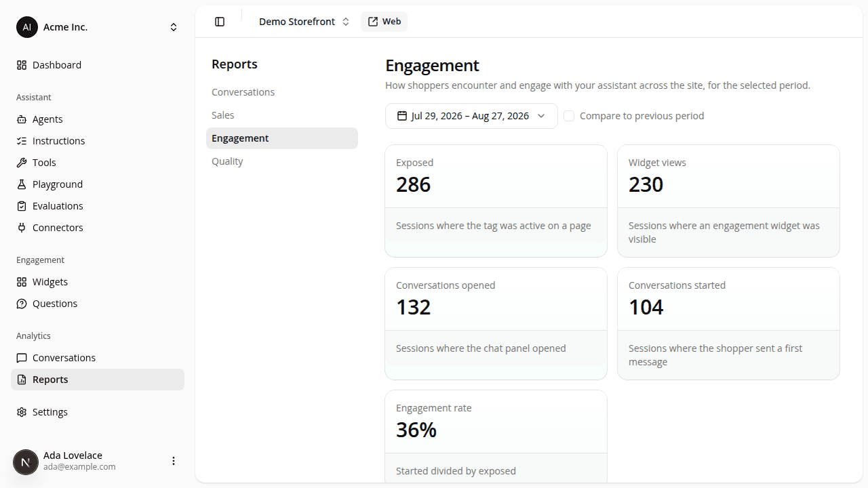The width and height of the screenshot is (868, 488).
Task: Click the Playground flask icon
Action: point(22,184)
